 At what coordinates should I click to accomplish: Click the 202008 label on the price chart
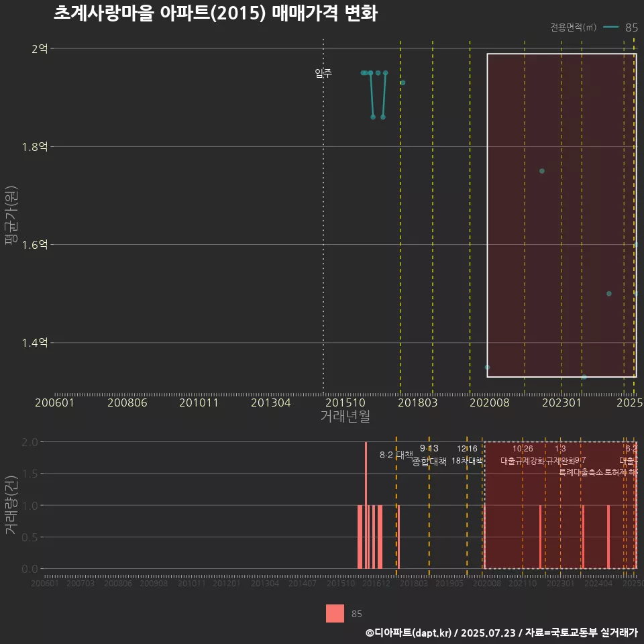490,402
